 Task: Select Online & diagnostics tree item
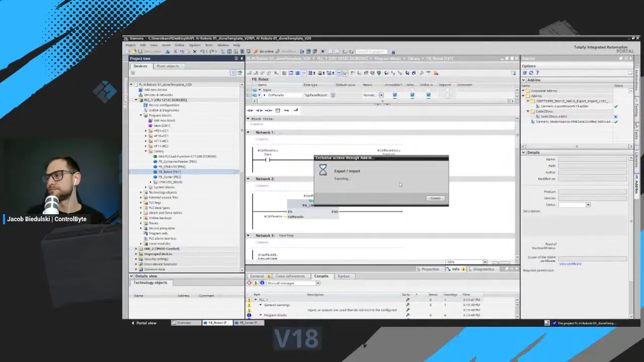pos(164,110)
